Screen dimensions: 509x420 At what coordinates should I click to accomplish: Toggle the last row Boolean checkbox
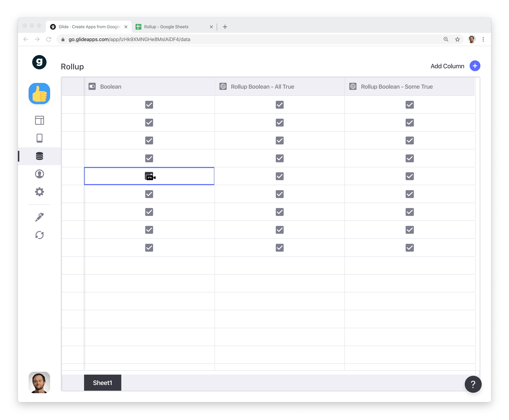tap(149, 248)
